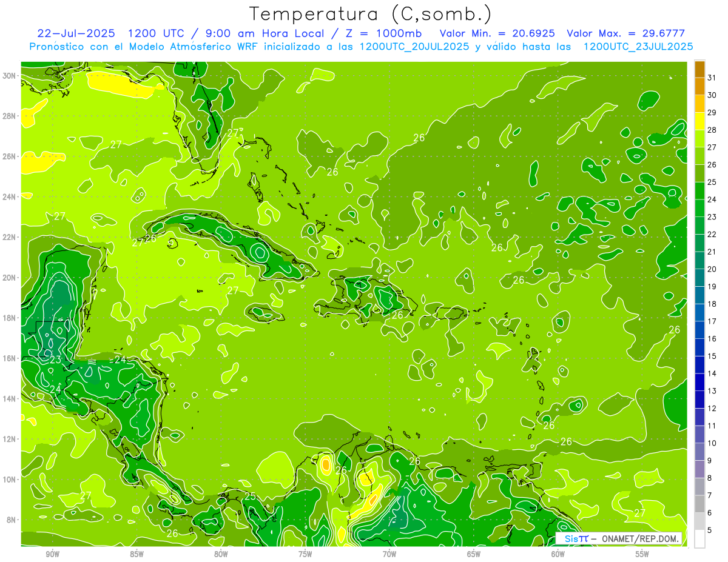Click latitude label 18N

[x=9, y=318]
